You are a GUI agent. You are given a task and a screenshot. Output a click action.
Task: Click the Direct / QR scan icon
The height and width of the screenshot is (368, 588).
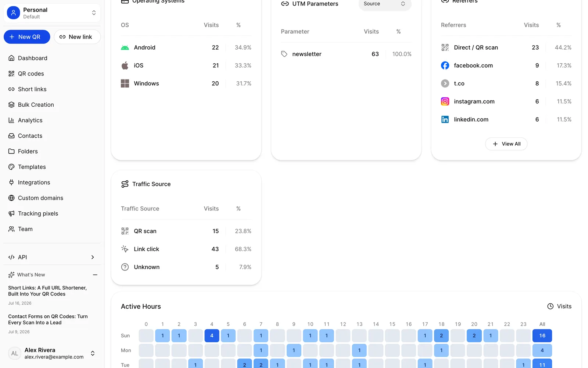[x=445, y=47]
